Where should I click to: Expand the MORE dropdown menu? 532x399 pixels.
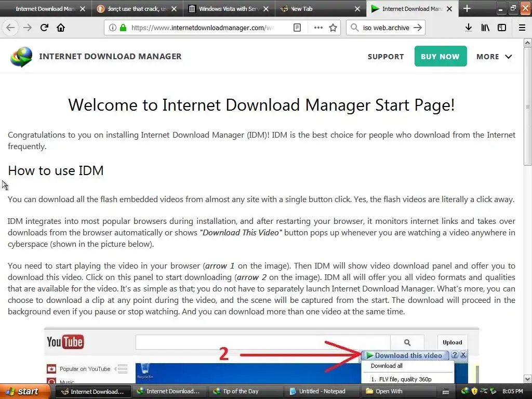click(494, 57)
